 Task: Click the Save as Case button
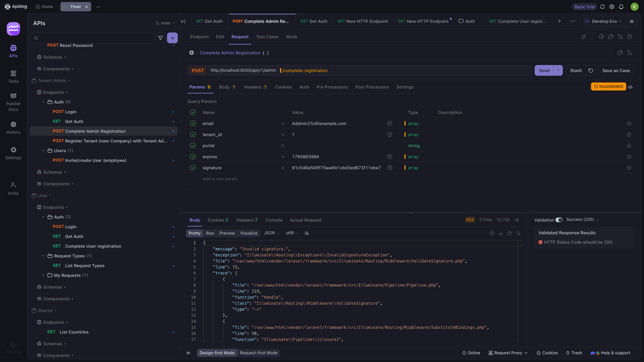pos(616,70)
